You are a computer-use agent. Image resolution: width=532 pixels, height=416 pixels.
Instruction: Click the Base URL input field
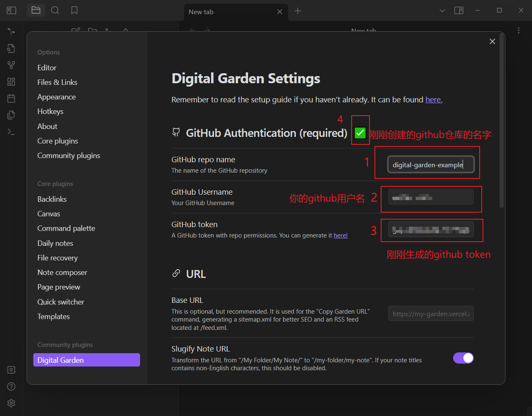coord(431,313)
